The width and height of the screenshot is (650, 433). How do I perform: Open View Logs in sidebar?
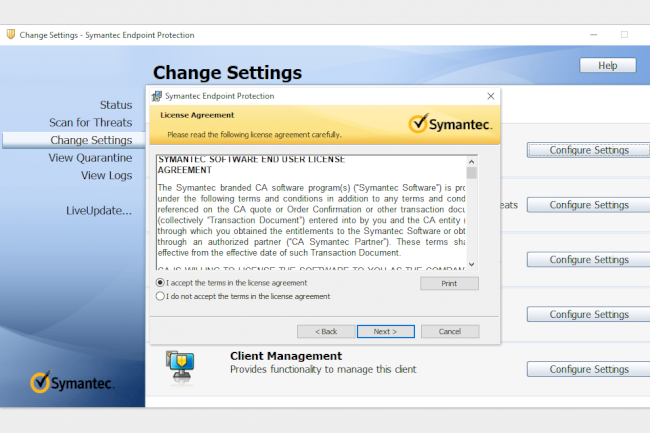[107, 176]
